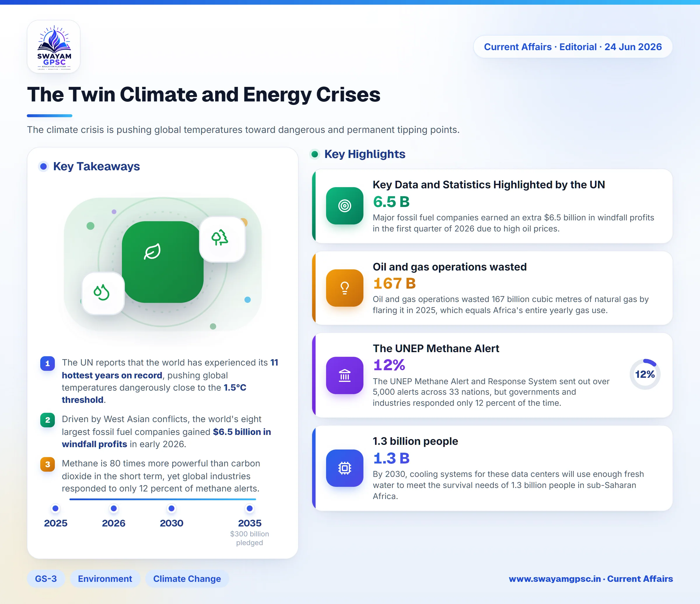The height and width of the screenshot is (604, 700).
Task: Click the $300 billion pledged label
Action: coord(249,538)
